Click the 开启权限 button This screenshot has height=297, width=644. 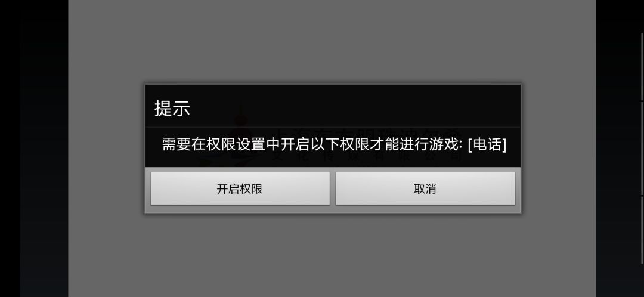[x=240, y=188]
